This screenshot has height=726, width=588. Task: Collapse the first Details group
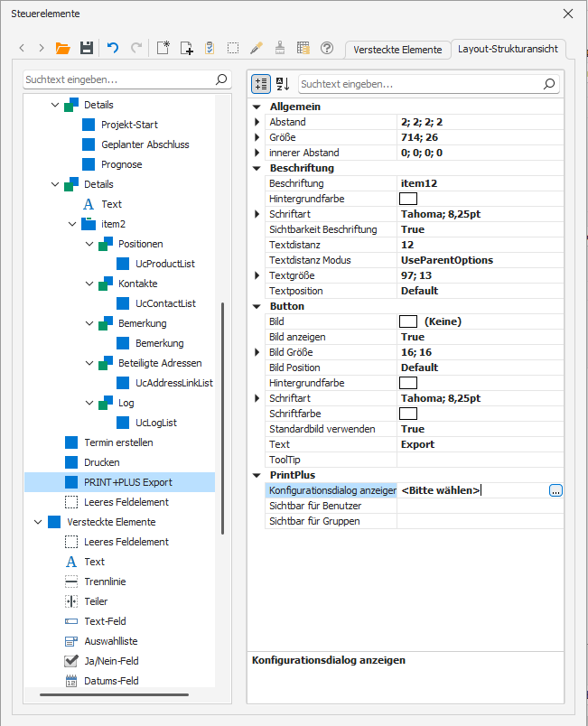(x=55, y=105)
